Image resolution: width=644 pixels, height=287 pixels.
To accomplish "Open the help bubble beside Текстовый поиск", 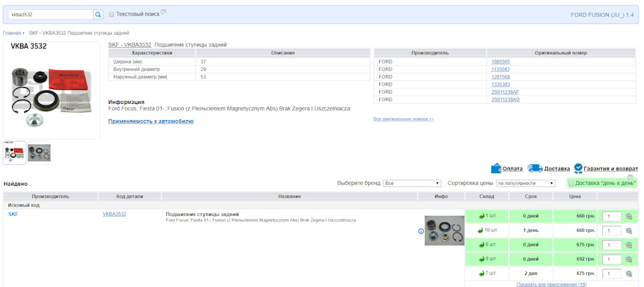I will click(x=164, y=11).
